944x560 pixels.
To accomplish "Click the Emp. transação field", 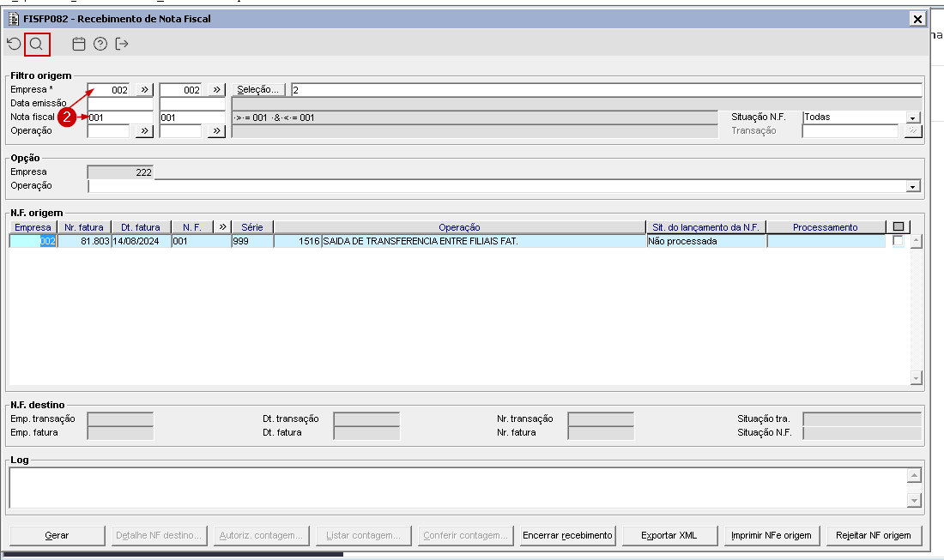I will pos(120,419).
